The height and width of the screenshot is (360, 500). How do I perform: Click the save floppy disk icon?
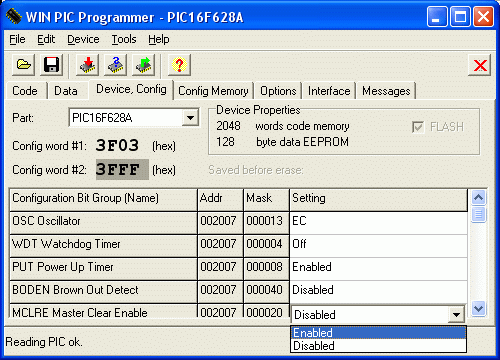[51, 65]
